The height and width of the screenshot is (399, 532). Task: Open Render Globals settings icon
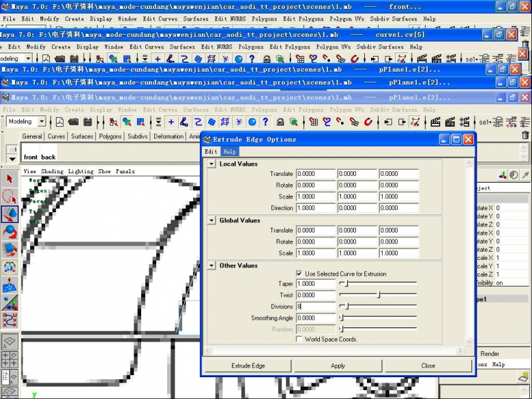[464, 122]
